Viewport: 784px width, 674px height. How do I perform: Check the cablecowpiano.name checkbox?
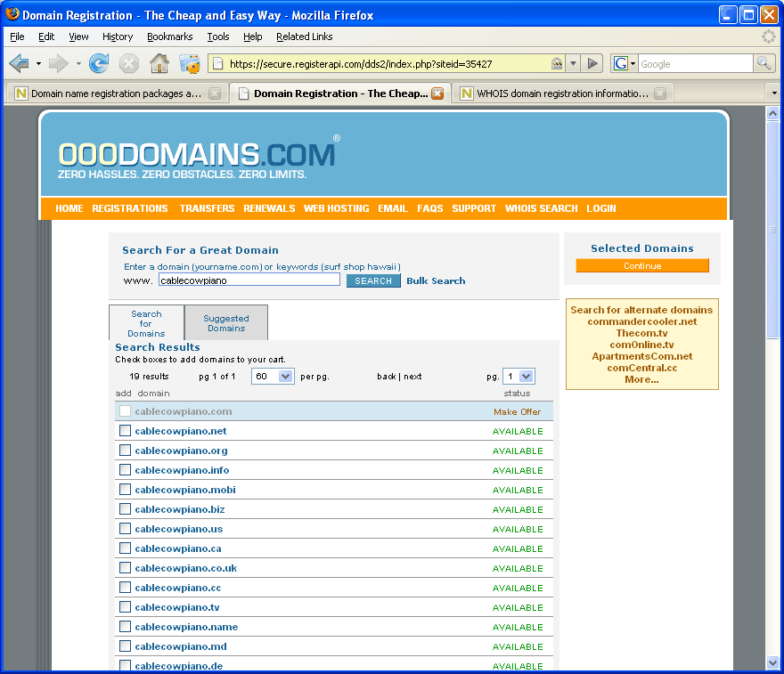125,626
